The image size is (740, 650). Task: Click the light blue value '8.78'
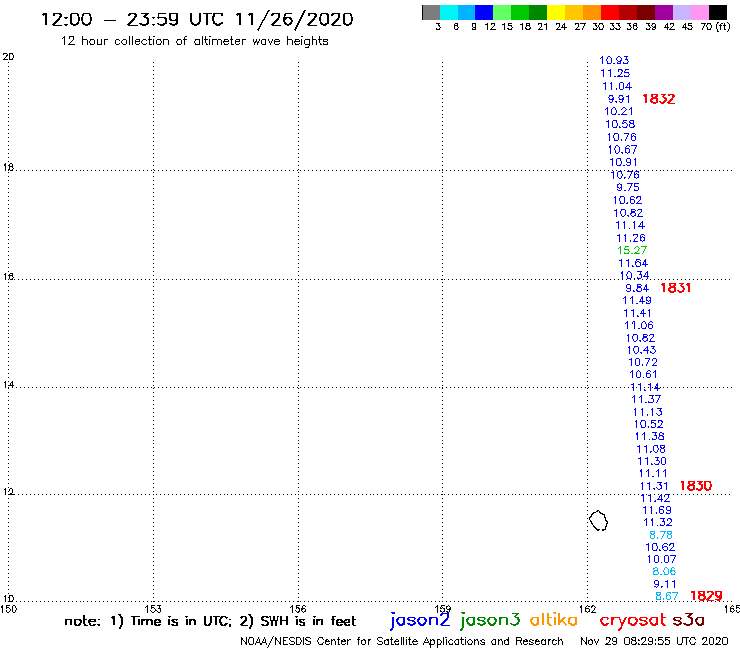click(x=661, y=535)
